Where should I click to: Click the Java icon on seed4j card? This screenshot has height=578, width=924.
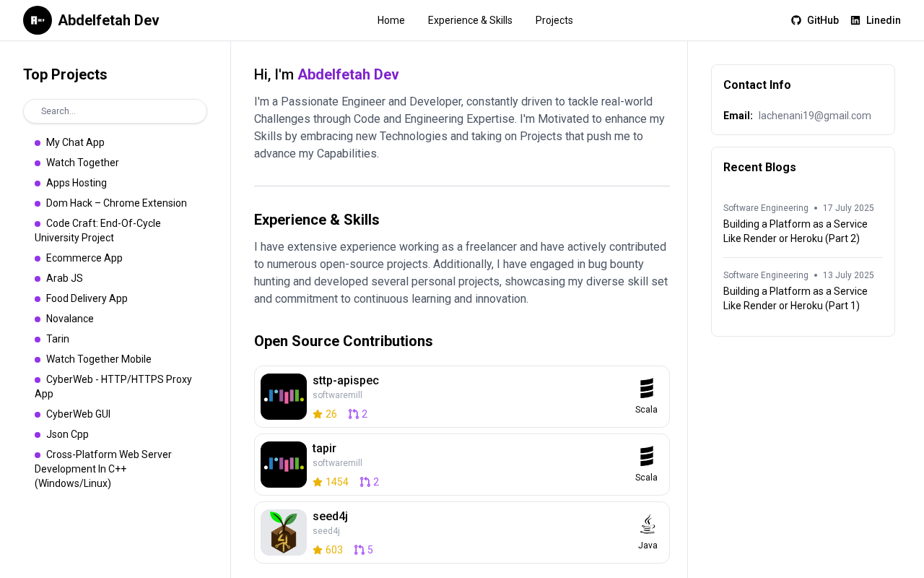648,525
